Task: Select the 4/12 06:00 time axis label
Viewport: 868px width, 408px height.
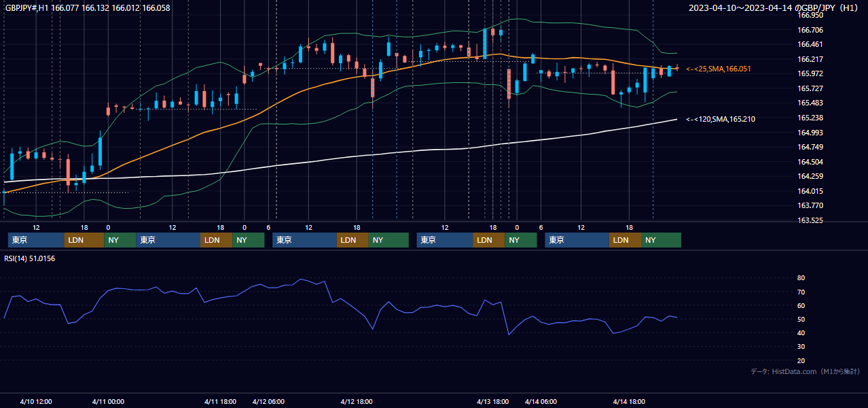Action: pos(268,402)
